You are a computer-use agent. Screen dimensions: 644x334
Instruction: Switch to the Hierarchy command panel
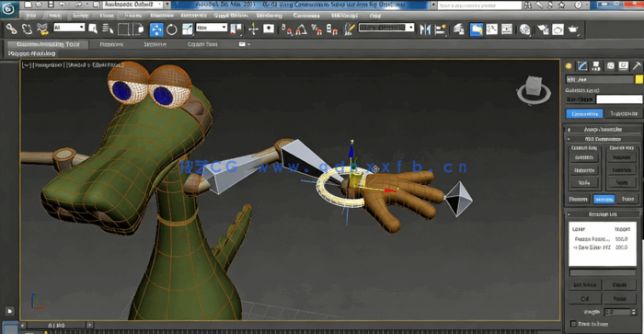click(x=596, y=65)
